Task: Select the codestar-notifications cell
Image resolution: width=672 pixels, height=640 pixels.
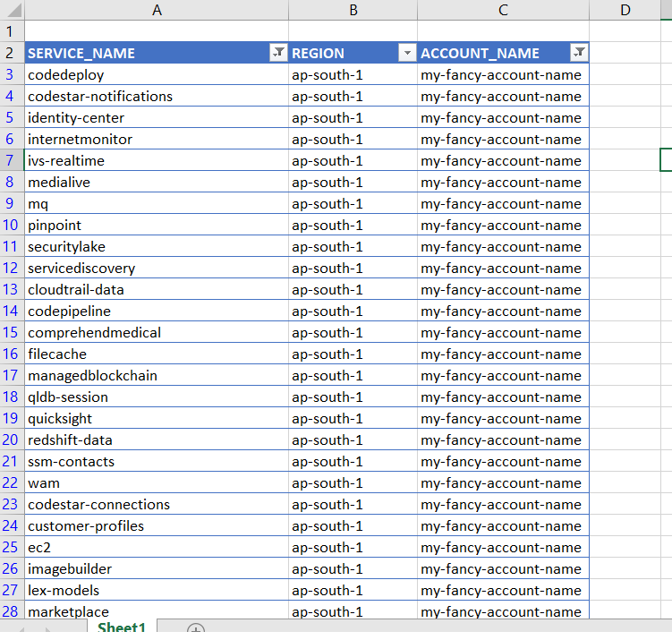Action: pos(157,96)
